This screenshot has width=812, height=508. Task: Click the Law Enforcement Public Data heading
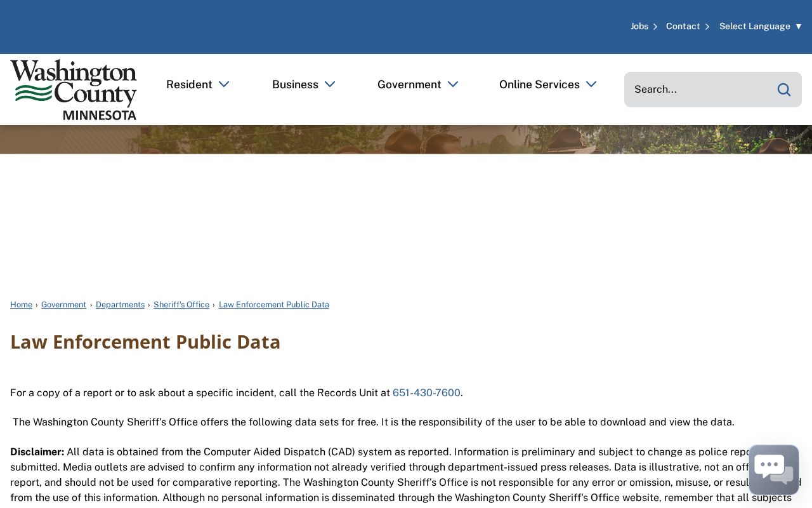[145, 342]
